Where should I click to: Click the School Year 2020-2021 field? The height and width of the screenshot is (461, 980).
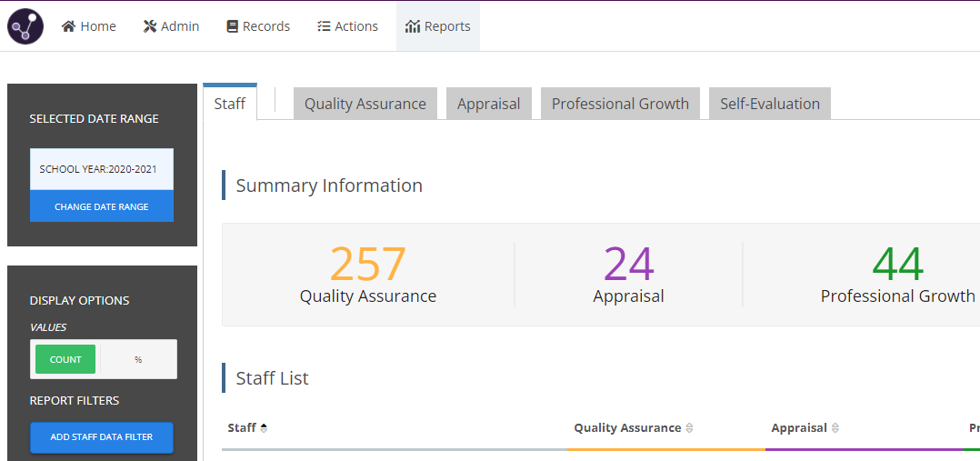point(101,169)
